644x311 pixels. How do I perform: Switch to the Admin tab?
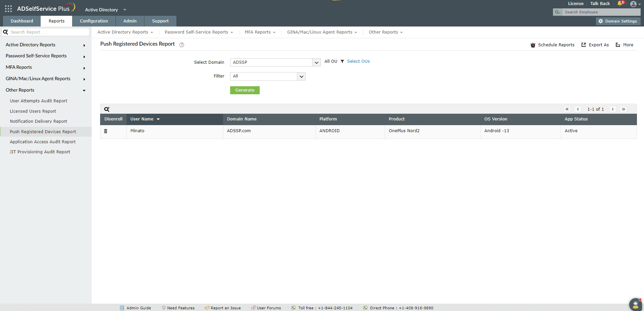point(130,21)
